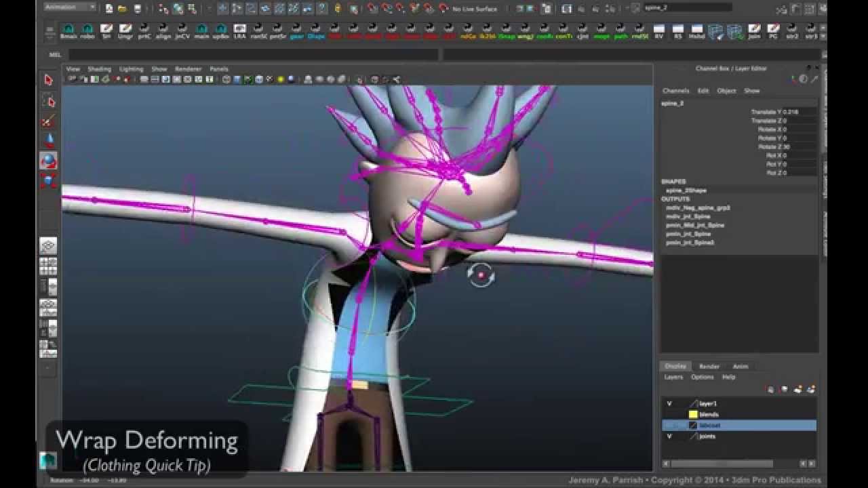The width and height of the screenshot is (868, 488).
Task: Run the robo shelf script
Action: (x=87, y=31)
